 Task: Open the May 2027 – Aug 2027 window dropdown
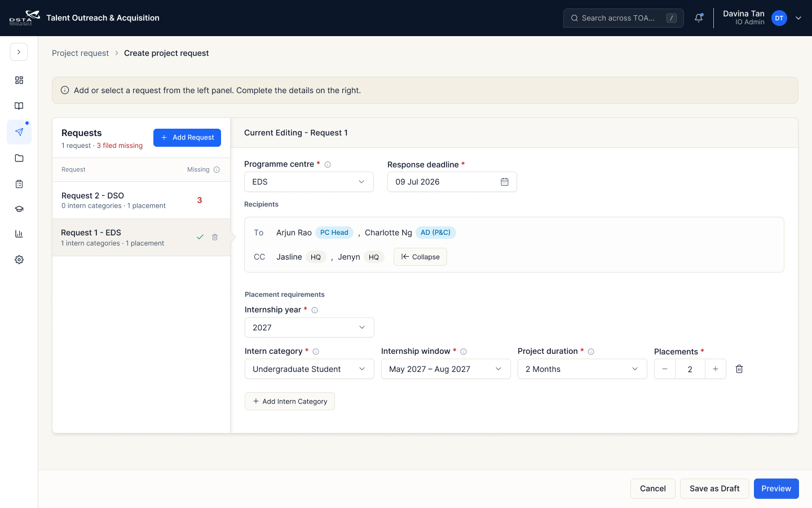click(446, 369)
